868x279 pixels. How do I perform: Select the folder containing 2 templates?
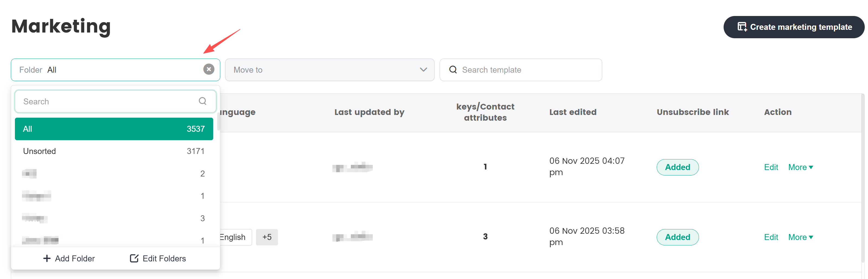click(114, 174)
